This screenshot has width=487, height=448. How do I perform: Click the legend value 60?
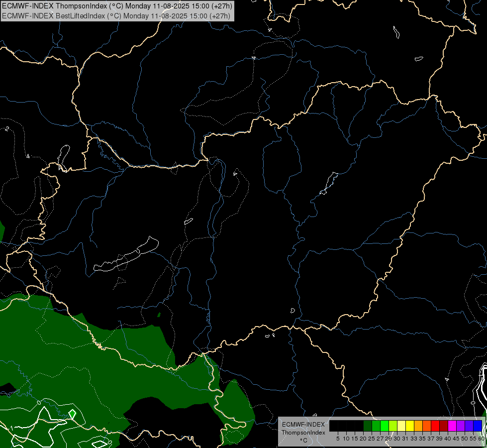pyautogui.click(x=482, y=439)
